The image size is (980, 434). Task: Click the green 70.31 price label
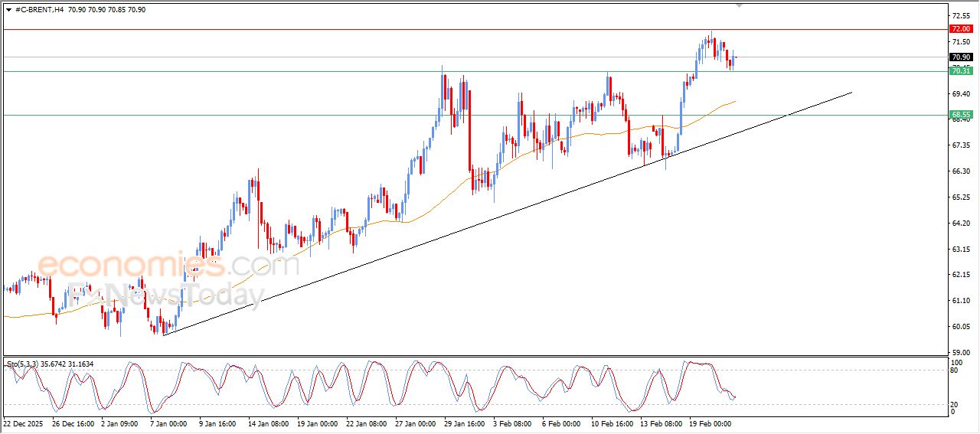click(960, 71)
